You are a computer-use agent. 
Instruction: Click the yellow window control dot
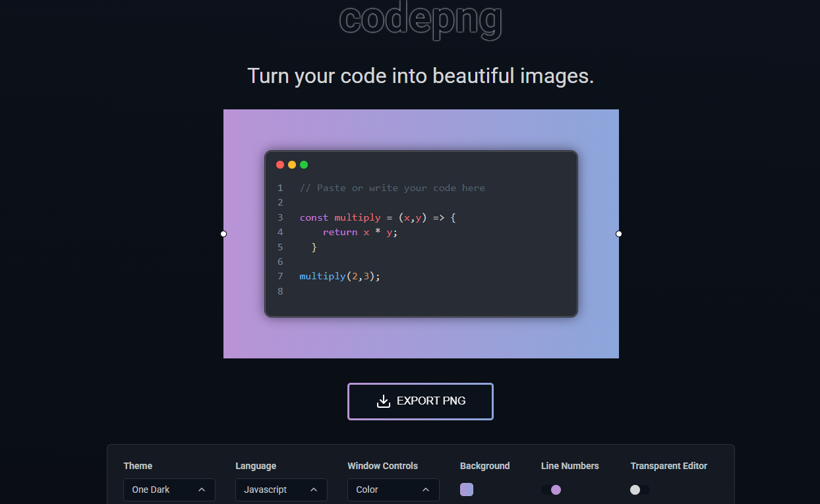pos(292,164)
